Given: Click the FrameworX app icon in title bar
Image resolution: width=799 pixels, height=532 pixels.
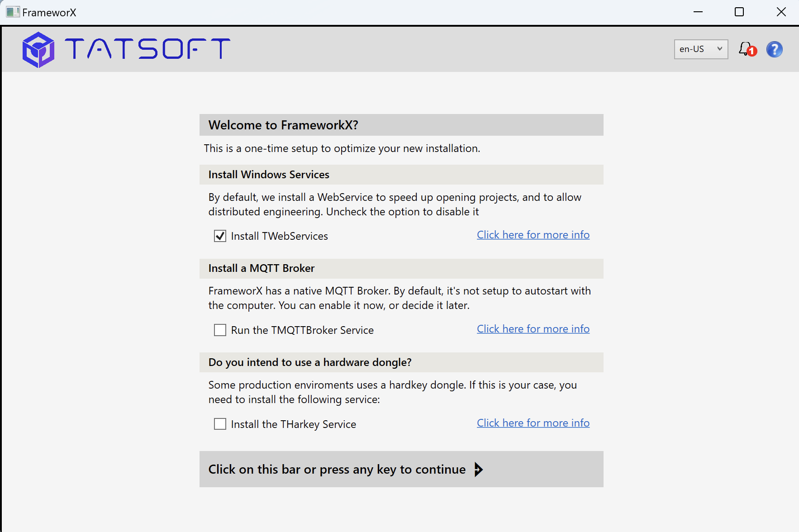Looking at the screenshot, I should pos(13,12).
